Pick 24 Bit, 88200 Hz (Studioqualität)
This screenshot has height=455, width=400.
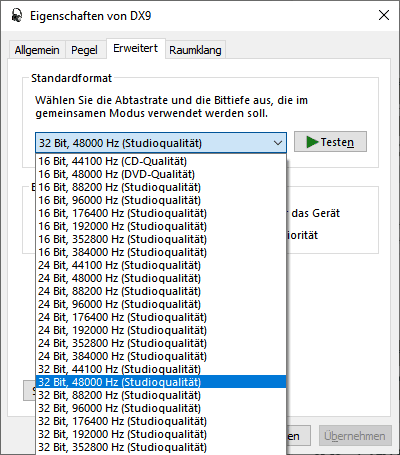coord(161,291)
